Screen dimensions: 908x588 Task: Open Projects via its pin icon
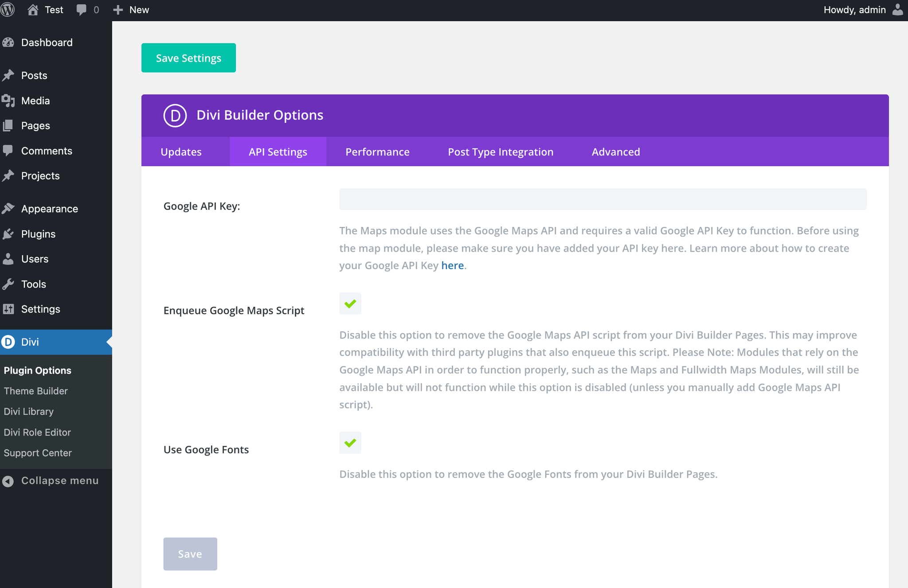pos(9,176)
